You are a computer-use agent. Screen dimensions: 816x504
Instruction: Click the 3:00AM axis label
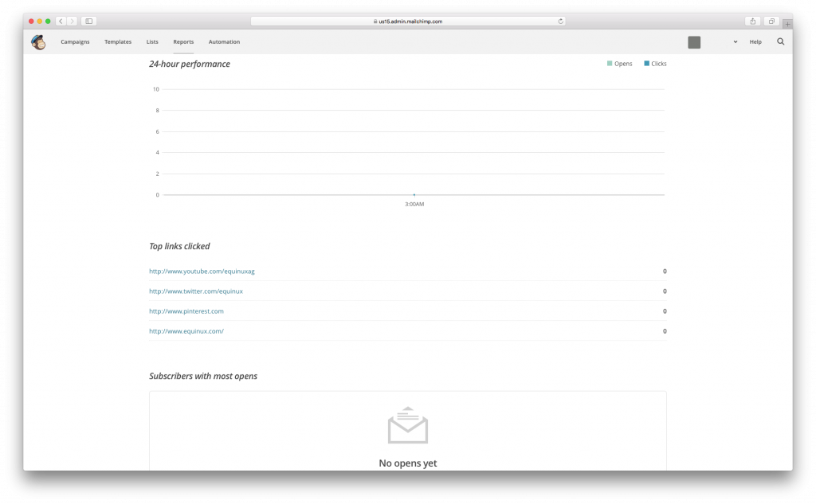[x=414, y=204]
